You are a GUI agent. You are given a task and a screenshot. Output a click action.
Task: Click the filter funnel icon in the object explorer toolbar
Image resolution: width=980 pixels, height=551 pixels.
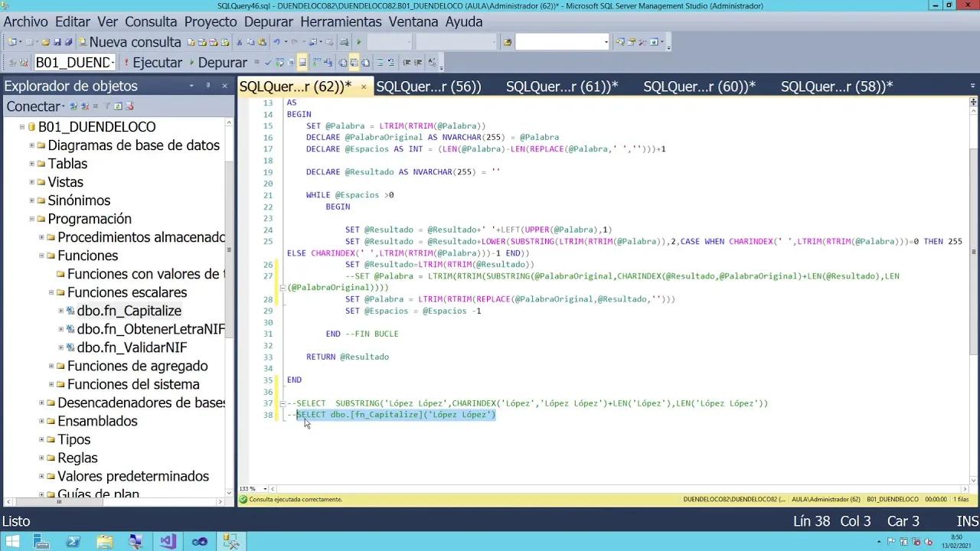pos(107,106)
